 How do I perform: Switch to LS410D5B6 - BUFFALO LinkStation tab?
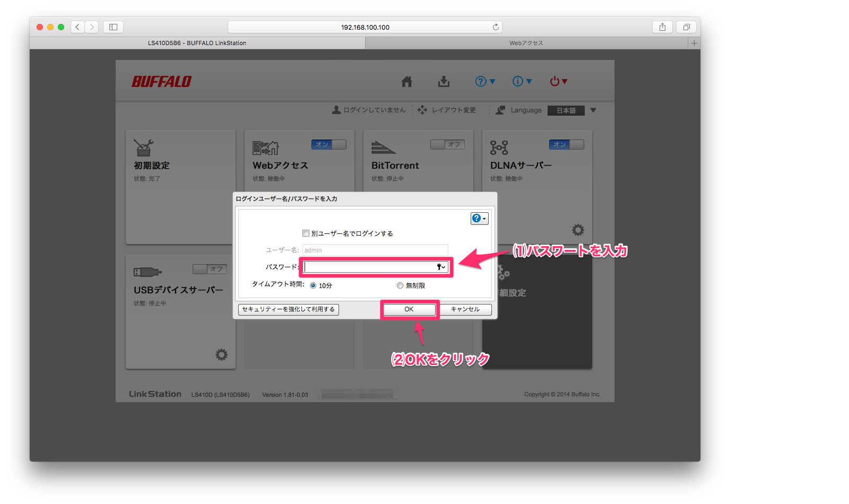click(x=197, y=43)
